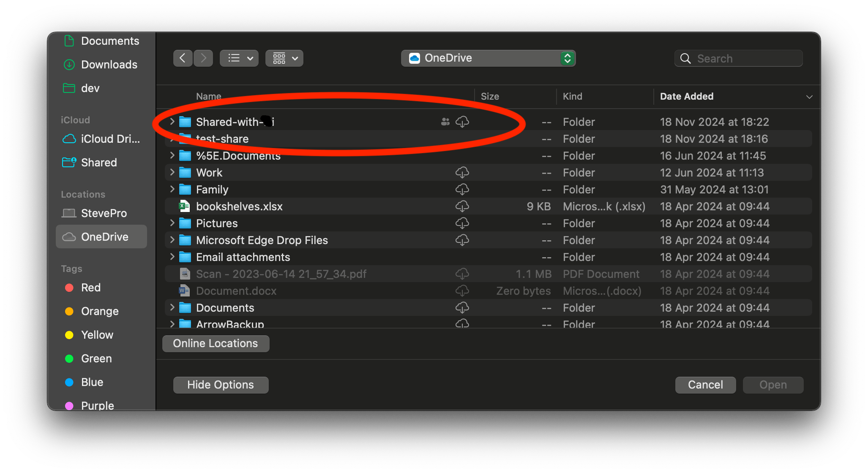This screenshot has height=473, width=868.
Task: Expand the Microsoft Edge Drop Files folder
Action: tap(172, 240)
